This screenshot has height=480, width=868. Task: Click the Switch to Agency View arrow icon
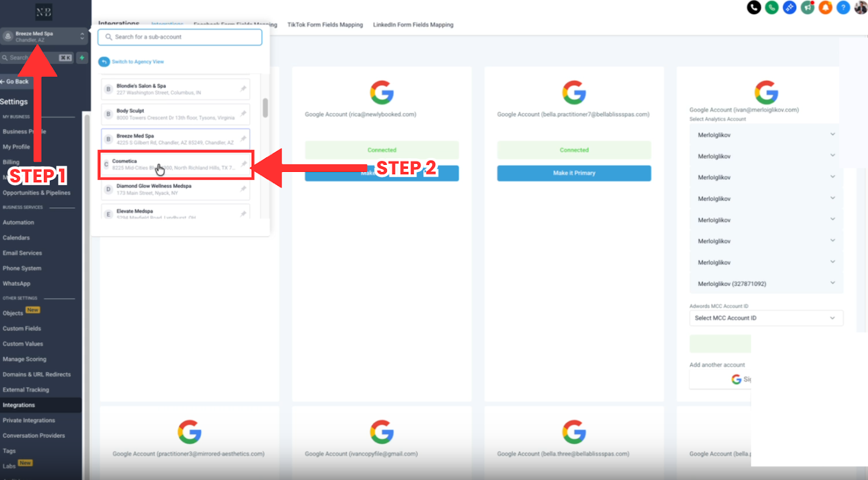pyautogui.click(x=104, y=62)
